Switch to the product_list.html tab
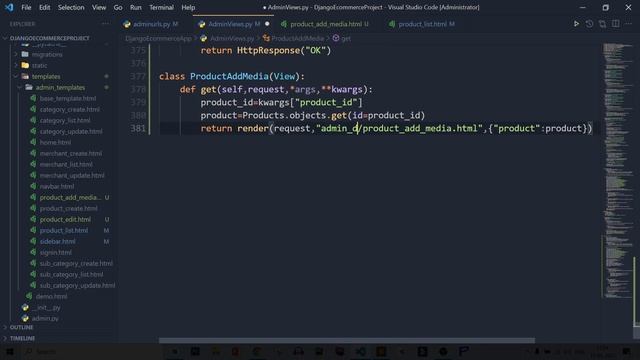This screenshot has height=360, width=640. 422,24
